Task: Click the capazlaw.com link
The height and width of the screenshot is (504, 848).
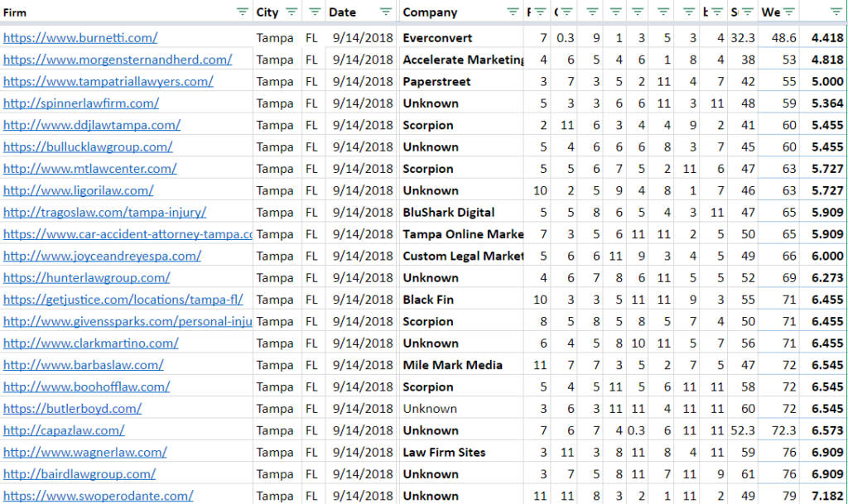Action: tap(64, 430)
